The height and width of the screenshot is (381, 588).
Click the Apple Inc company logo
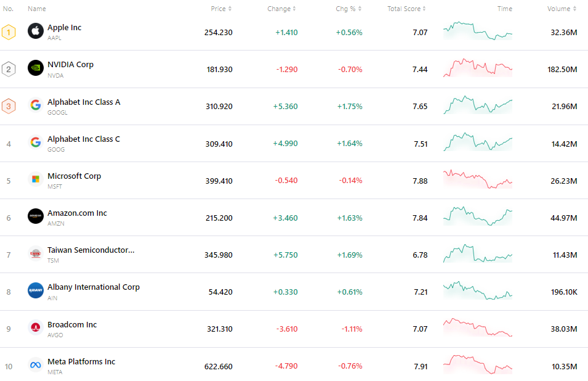[x=35, y=31]
